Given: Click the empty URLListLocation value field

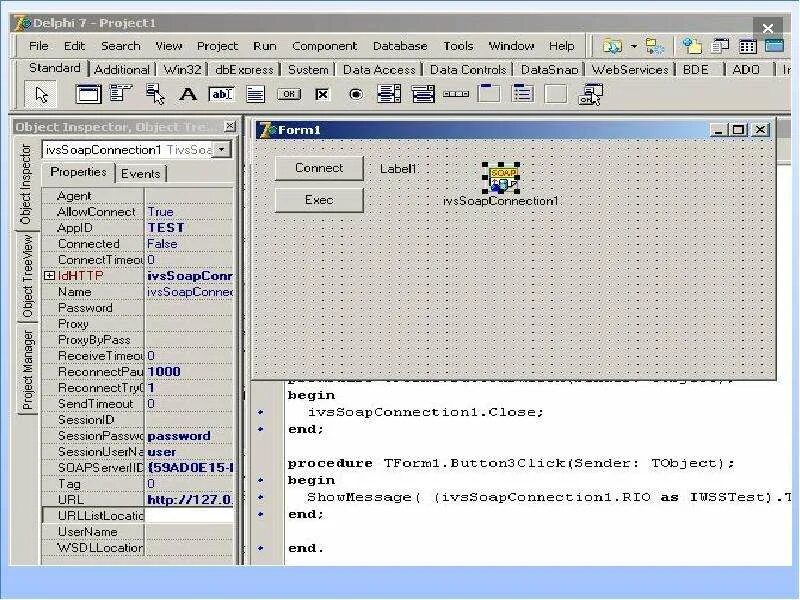Looking at the screenshot, I should click(x=189, y=515).
